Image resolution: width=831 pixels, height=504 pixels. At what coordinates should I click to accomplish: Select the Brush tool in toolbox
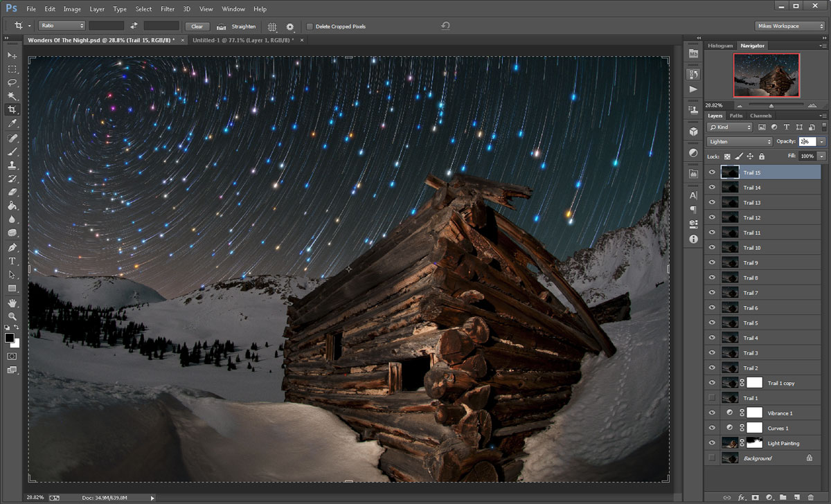point(12,152)
